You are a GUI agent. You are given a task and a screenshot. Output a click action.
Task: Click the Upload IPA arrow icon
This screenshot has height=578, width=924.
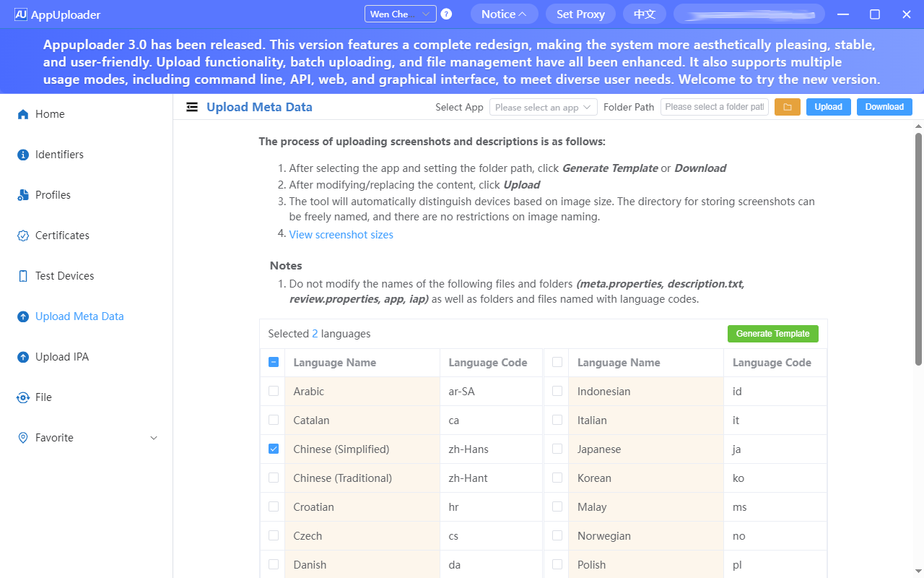click(x=23, y=357)
